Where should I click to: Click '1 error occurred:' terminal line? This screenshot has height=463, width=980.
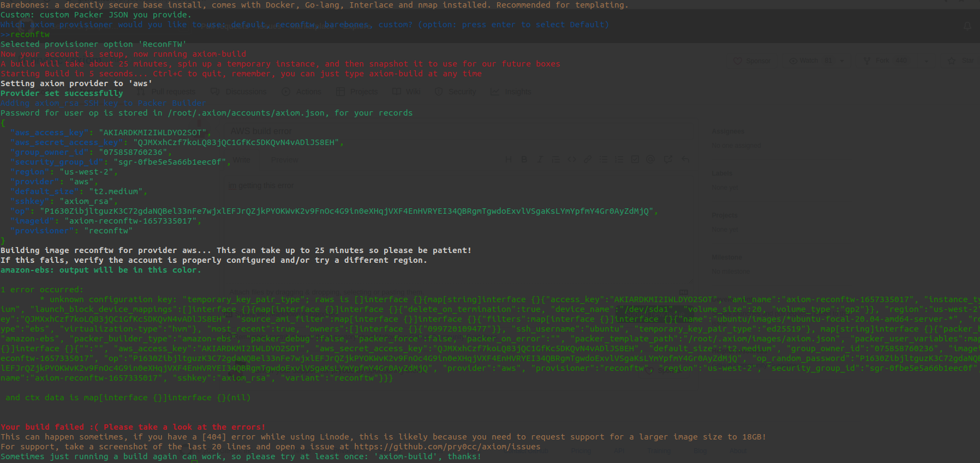[42, 290]
